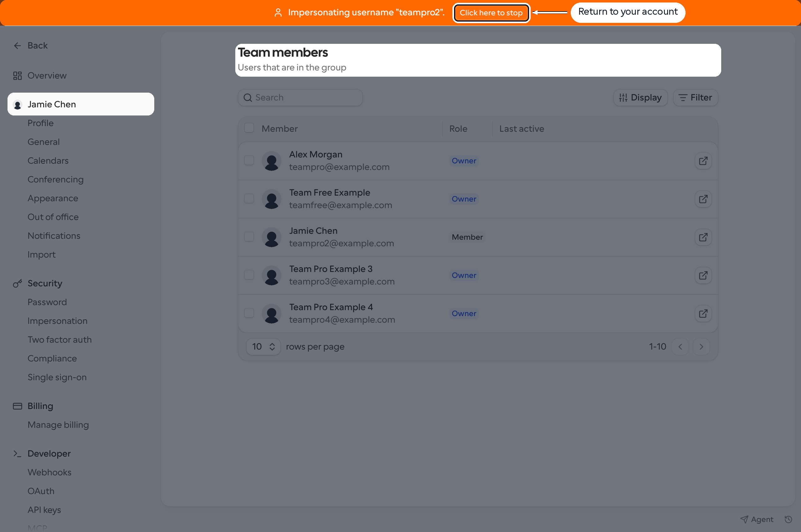Go to the next page arrow

701,347
